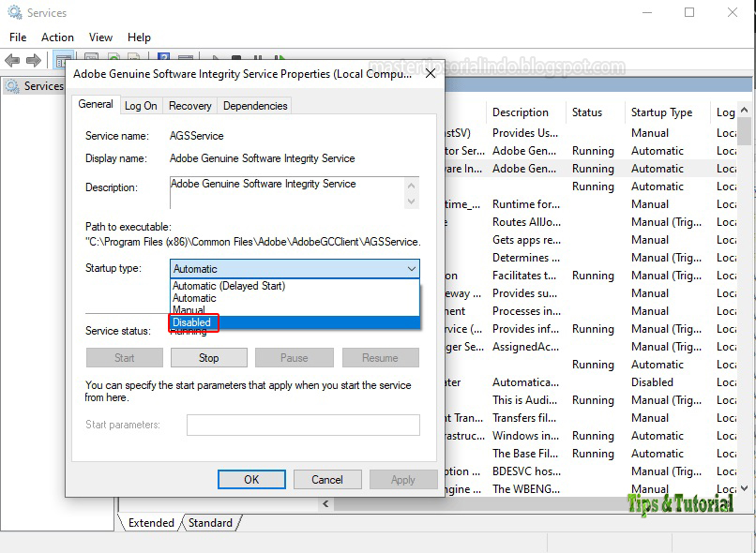
Task: Click horizontal scrollbar left arrow
Action: (x=325, y=504)
